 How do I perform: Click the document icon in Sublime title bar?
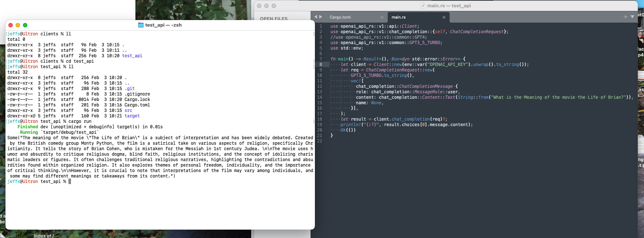tap(423, 5)
